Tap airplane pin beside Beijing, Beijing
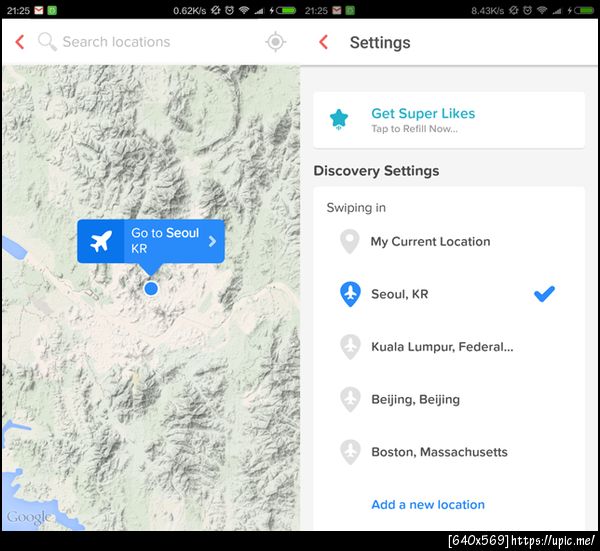The image size is (600, 551). pyautogui.click(x=350, y=399)
